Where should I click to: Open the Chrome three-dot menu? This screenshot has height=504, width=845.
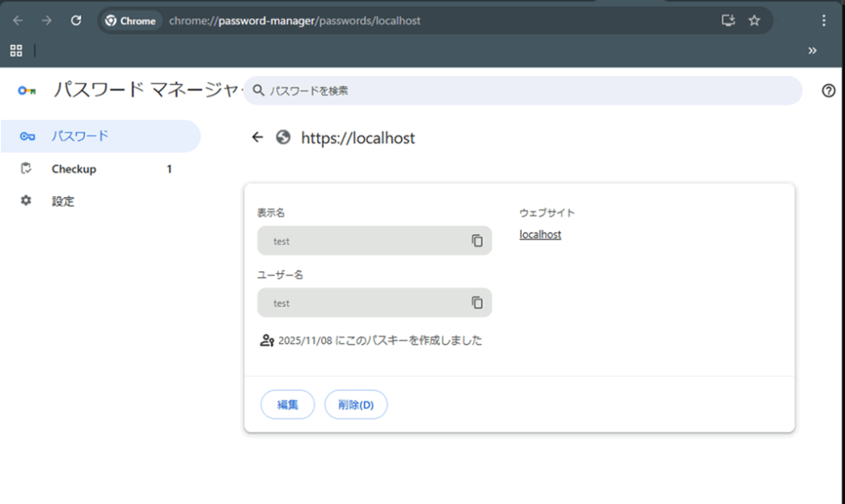point(824,21)
